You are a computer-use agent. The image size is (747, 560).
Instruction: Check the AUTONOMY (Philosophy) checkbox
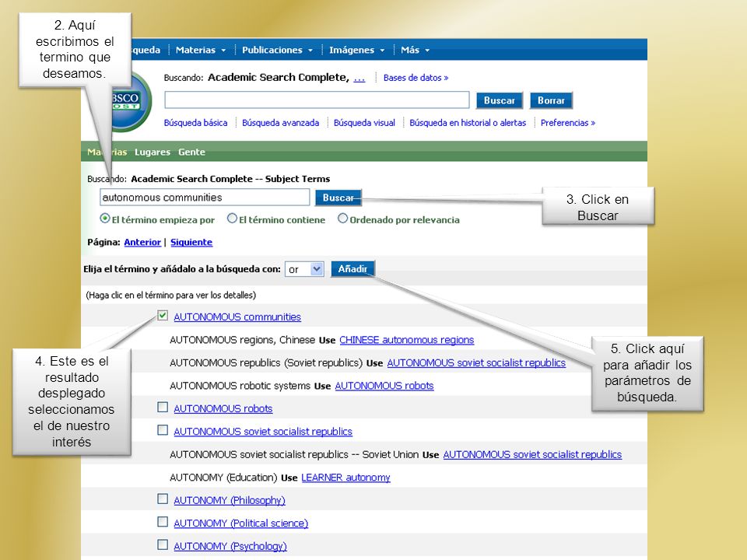click(163, 499)
